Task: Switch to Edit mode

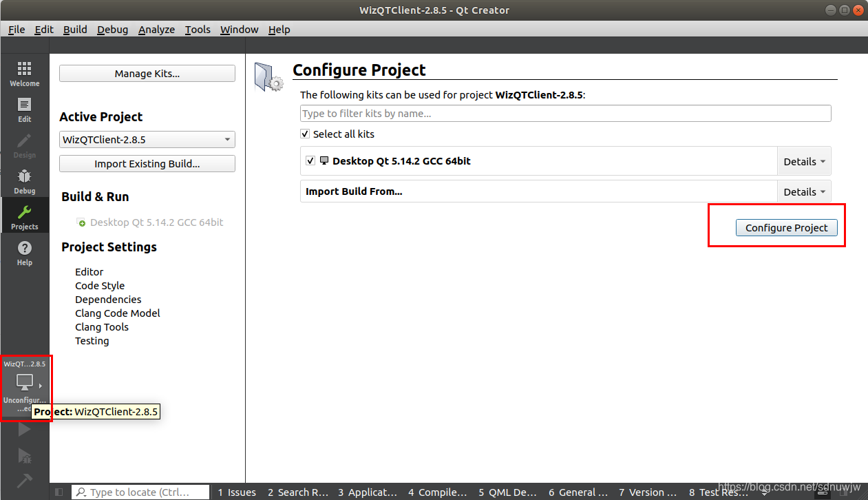Action: click(25, 110)
